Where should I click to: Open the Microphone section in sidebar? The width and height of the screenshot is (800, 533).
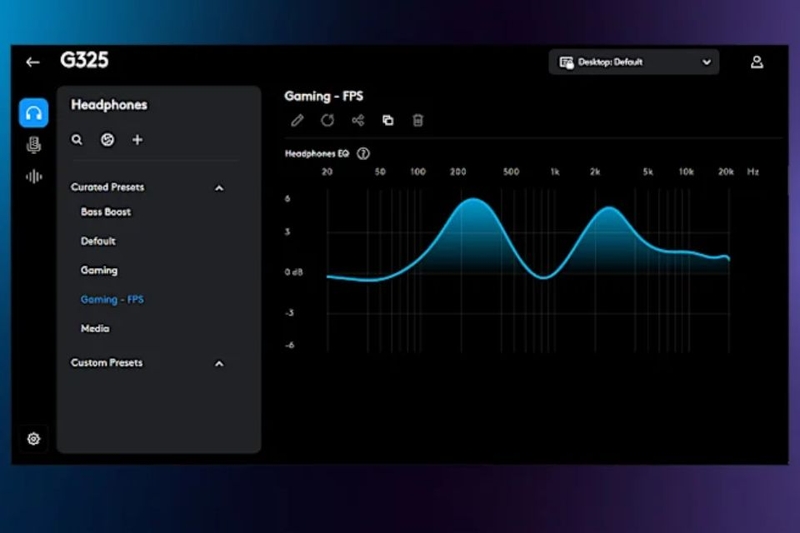point(34,145)
